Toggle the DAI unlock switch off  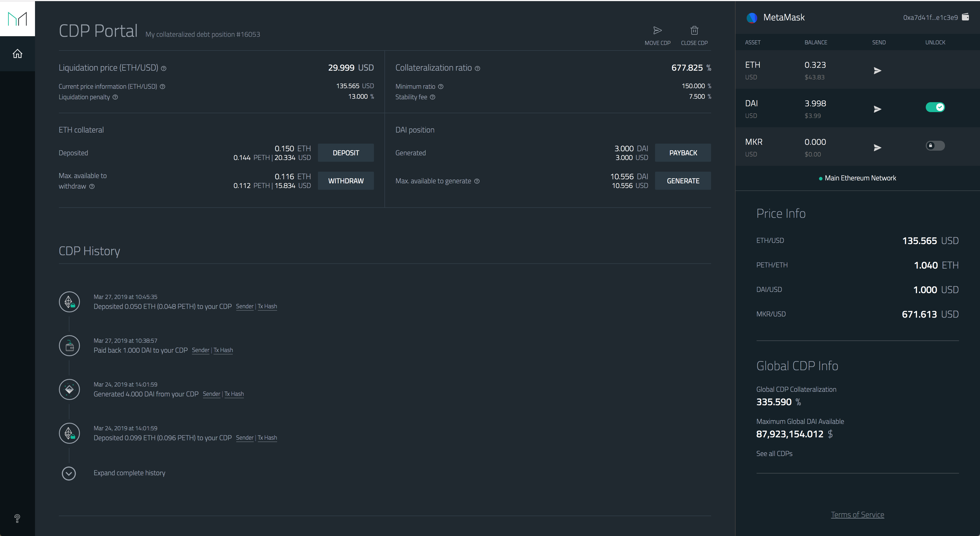(x=935, y=107)
